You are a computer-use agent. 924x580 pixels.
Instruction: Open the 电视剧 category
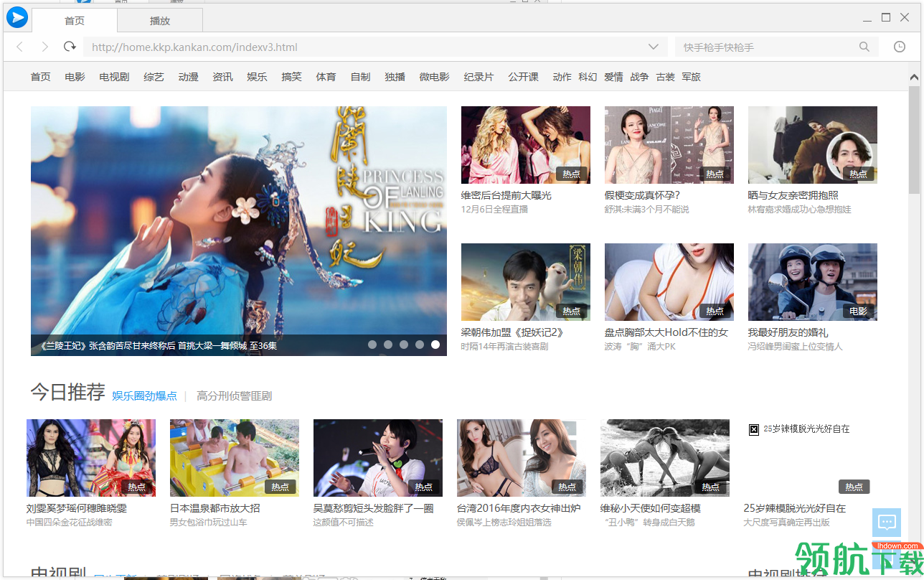(114, 77)
